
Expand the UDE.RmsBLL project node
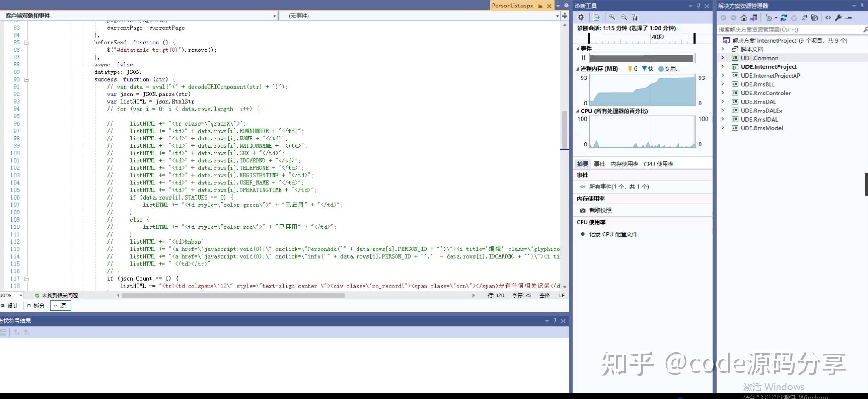point(722,84)
